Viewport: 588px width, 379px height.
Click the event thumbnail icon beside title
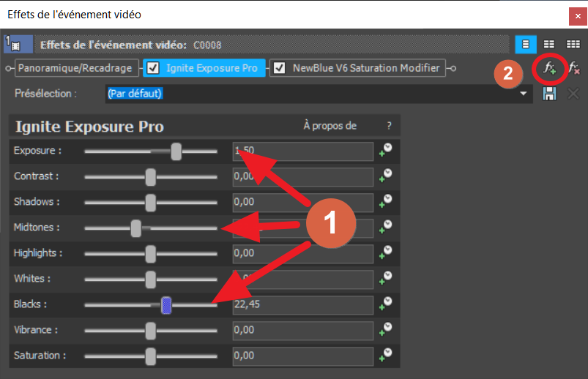coord(18,44)
